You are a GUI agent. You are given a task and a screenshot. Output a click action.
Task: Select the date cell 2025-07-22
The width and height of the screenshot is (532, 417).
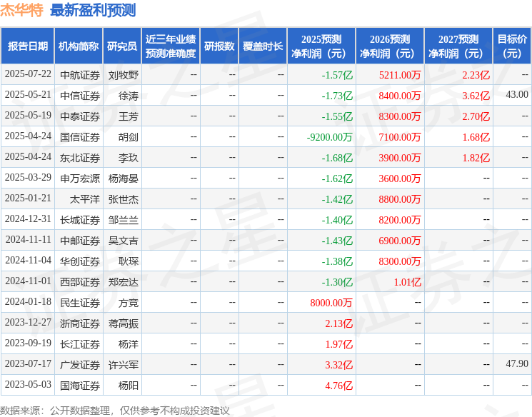tap(28, 74)
